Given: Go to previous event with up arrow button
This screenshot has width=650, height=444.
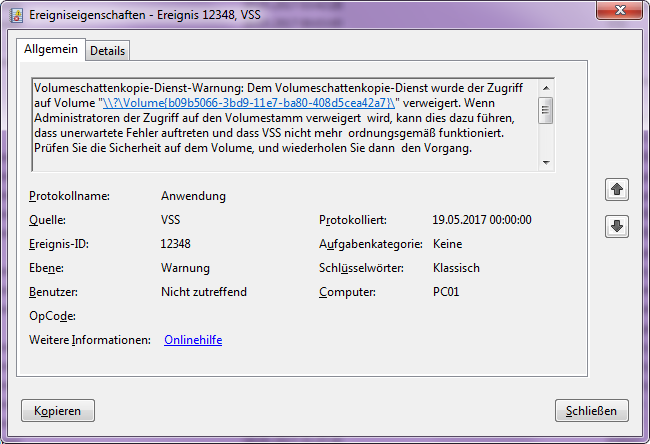Looking at the screenshot, I should [x=617, y=189].
